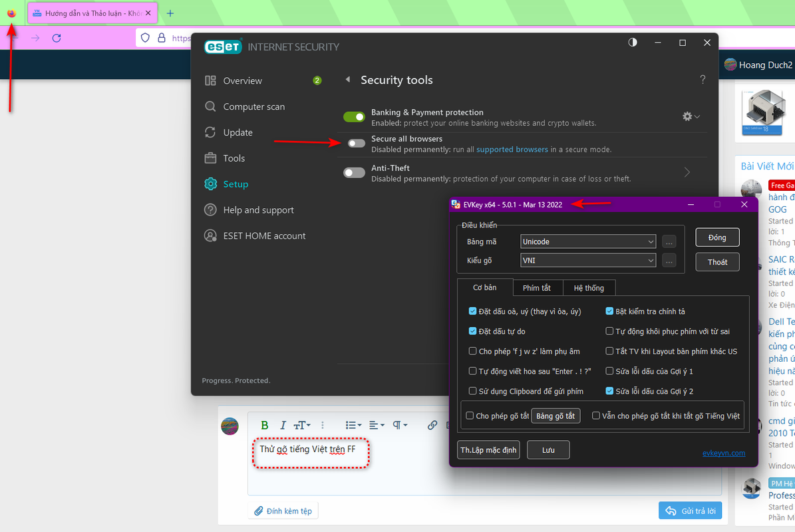The width and height of the screenshot is (795, 532).
Task: Toggle the Anti-Theft switch
Action: pos(354,173)
